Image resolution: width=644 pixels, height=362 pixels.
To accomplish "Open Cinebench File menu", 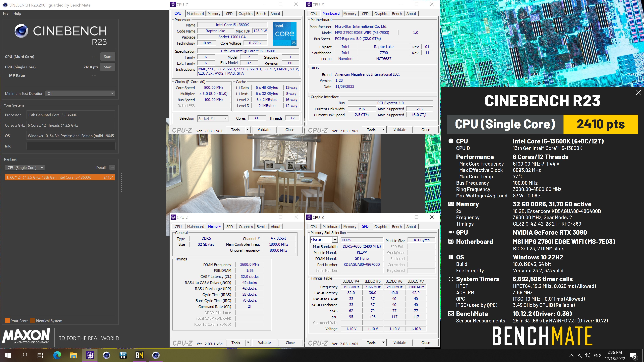I will tap(6, 13).
